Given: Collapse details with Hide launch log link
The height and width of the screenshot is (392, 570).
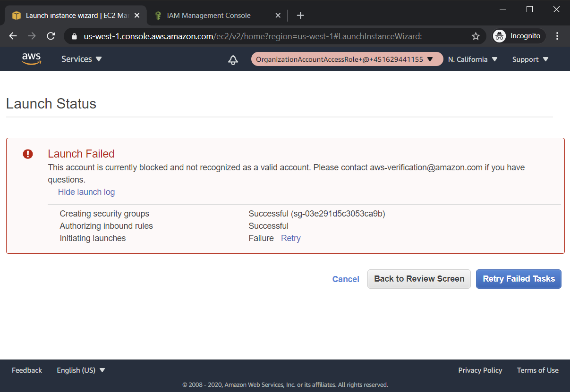Looking at the screenshot, I should [86, 192].
